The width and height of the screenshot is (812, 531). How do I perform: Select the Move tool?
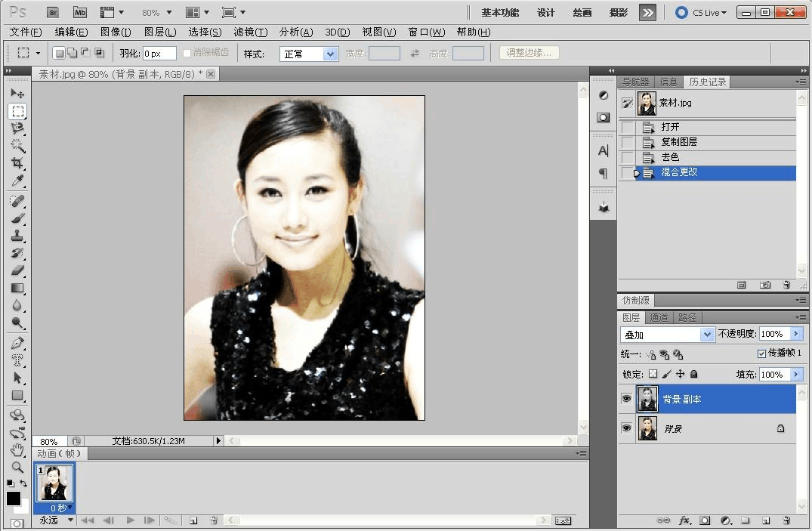17,93
